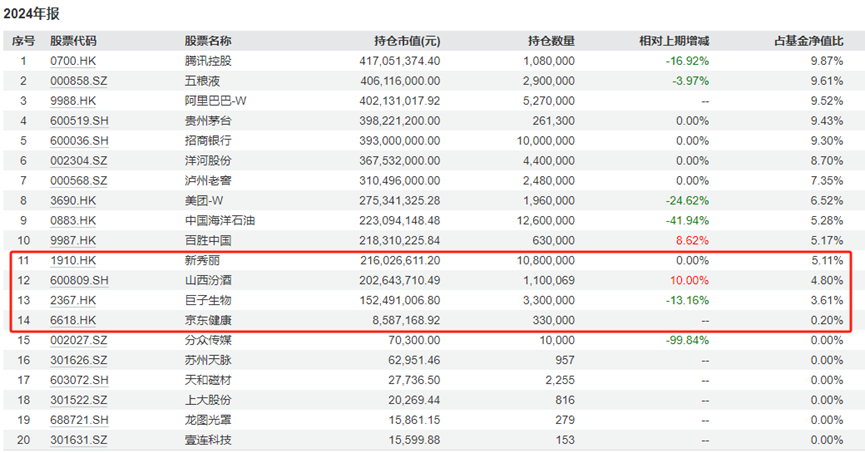Click the 股票名称 column header
Image resolution: width=865 pixels, height=453 pixels.
208,41
